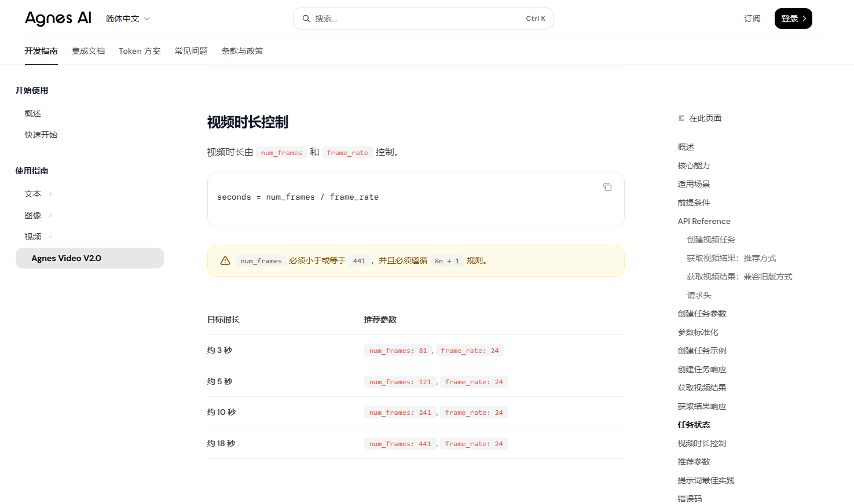Jump to 参数标准化 section
The height and width of the screenshot is (504, 854).
pos(698,332)
